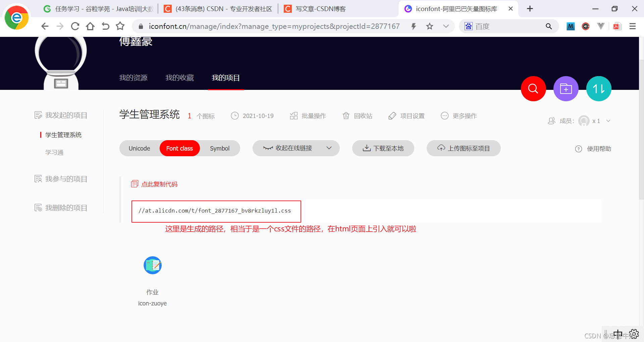
Task: Click the 使用帮助 help icon
Action: click(x=579, y=149)
